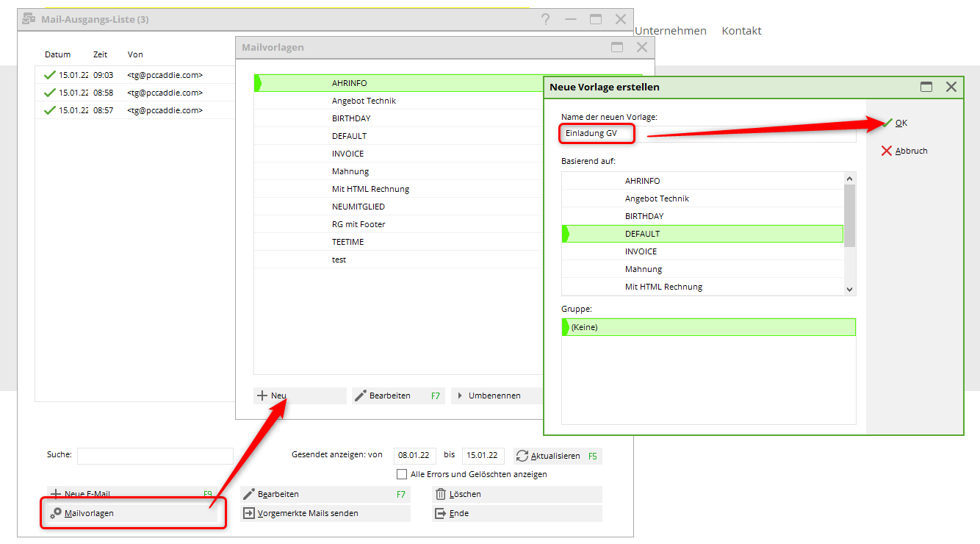Open Mailvorlagen from the main window
Screen dimensions: 980x544
tap(132, 513)
